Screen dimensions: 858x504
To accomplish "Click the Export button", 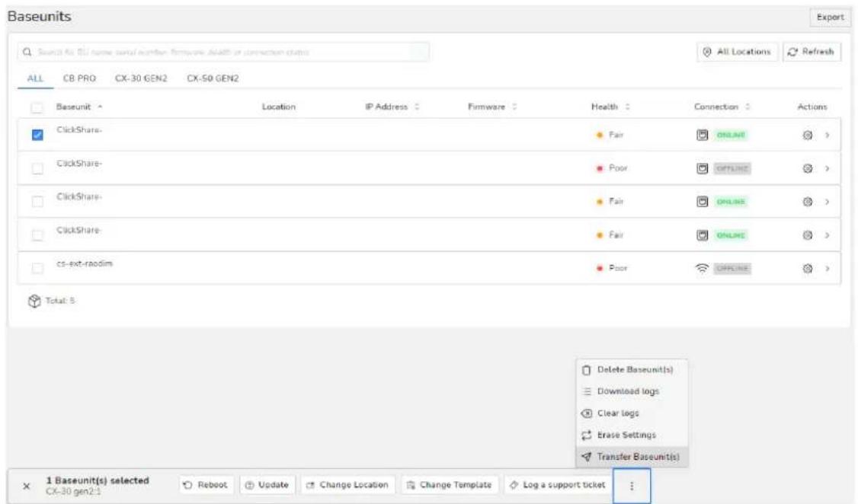I will (830, 17).
